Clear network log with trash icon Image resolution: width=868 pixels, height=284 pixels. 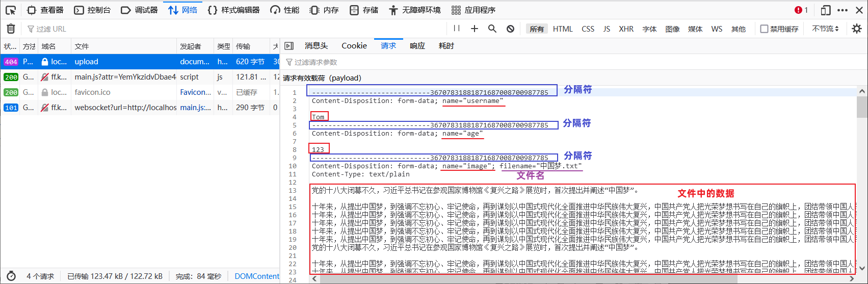11,29
